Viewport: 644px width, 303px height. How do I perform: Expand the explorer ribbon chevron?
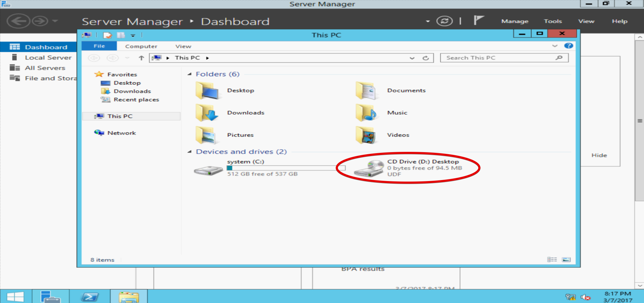click(555, 46)
